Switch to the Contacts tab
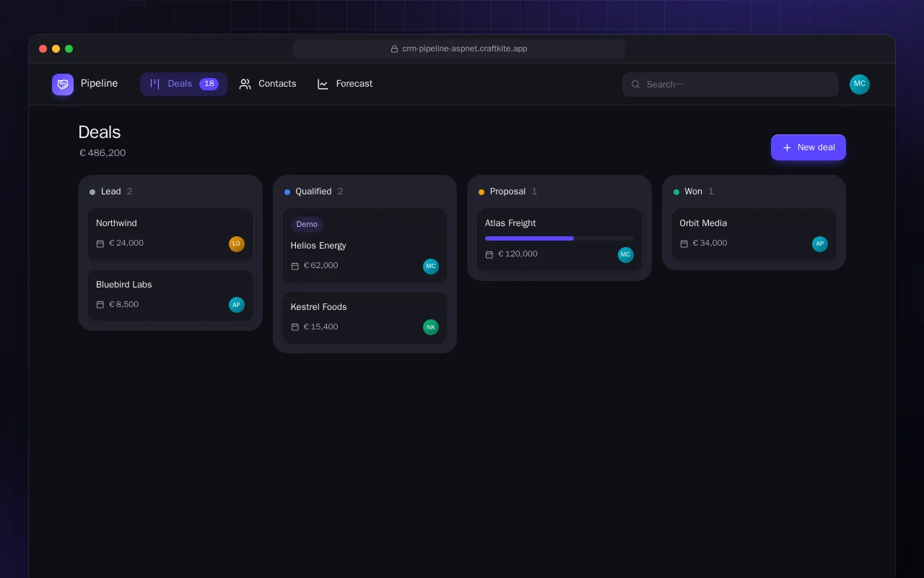The width and height of the screenshot is (924, 578). [268, 84]
